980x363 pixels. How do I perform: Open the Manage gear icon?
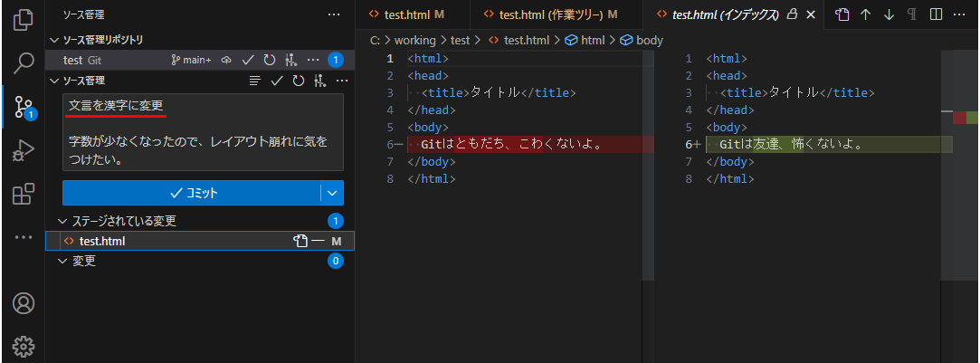(24, 346)
